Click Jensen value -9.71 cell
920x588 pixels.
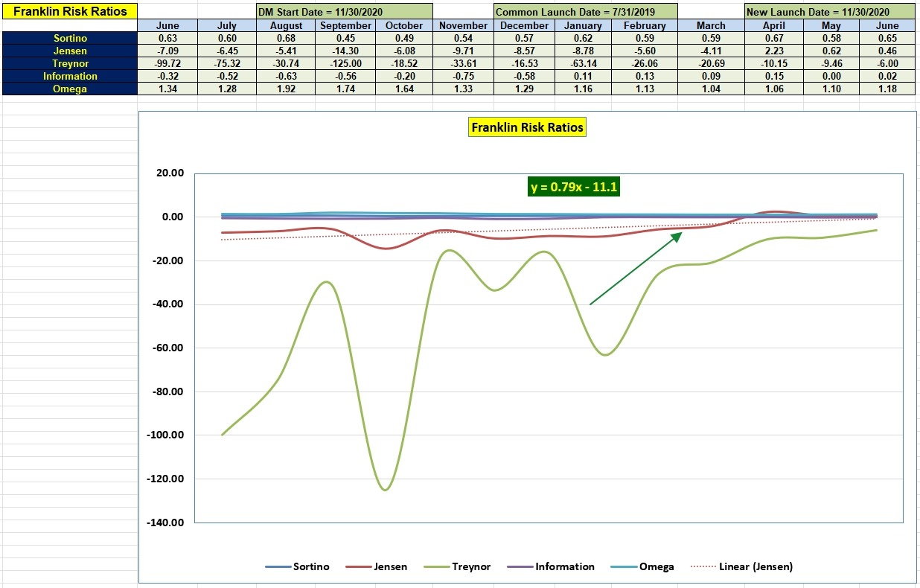click(x=463, y=51)
